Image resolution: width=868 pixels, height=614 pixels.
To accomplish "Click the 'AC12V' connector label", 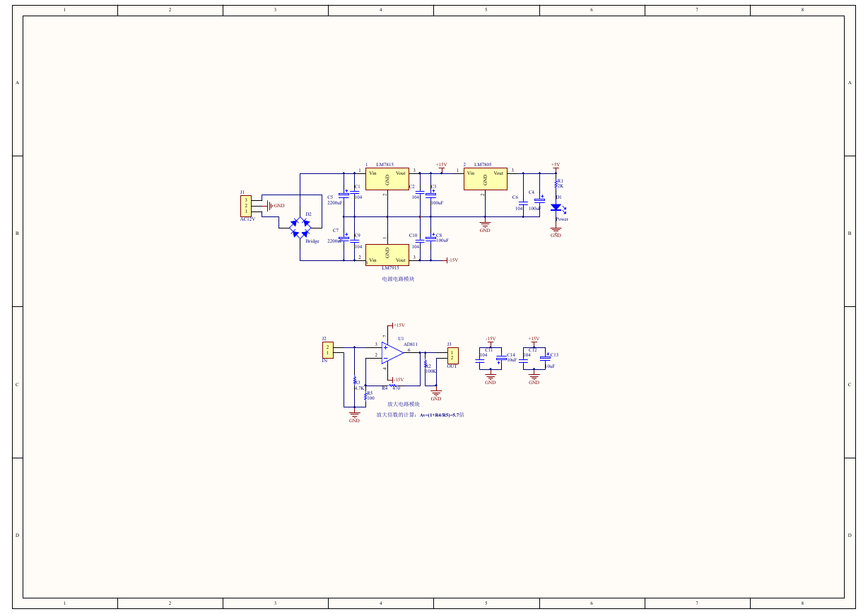I will (247, 219).
